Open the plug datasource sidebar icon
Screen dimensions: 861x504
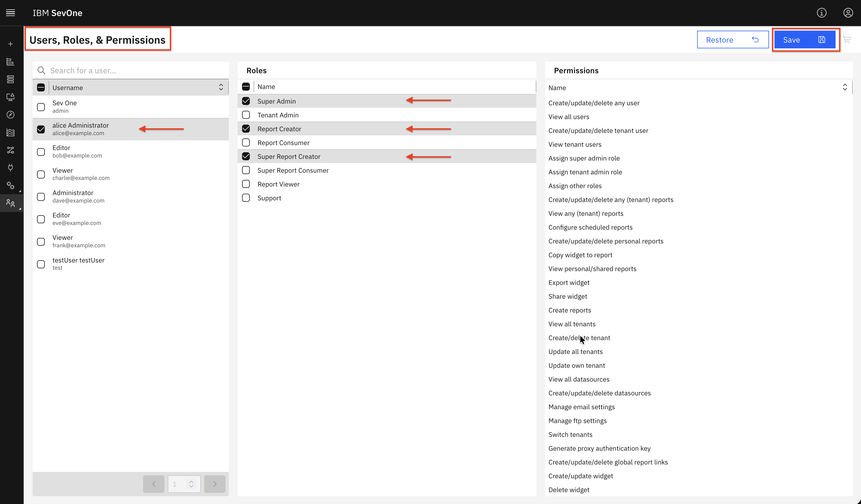pyautogui.click(x=11, y=167)
